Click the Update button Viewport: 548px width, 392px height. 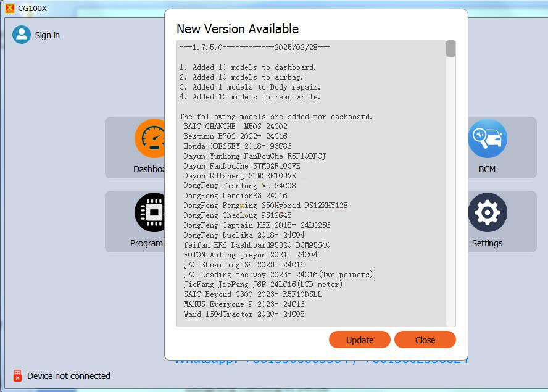point(359,340)
